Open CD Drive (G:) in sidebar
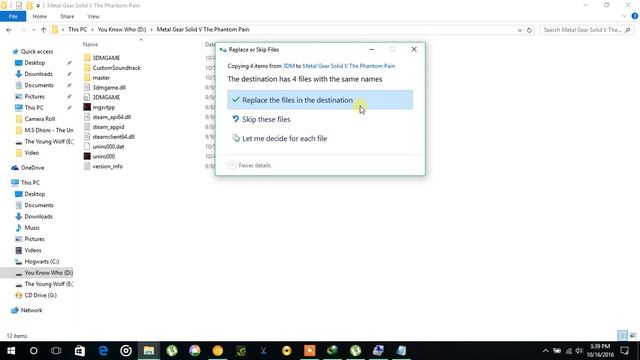640x360 pixels. pos(40,295)
